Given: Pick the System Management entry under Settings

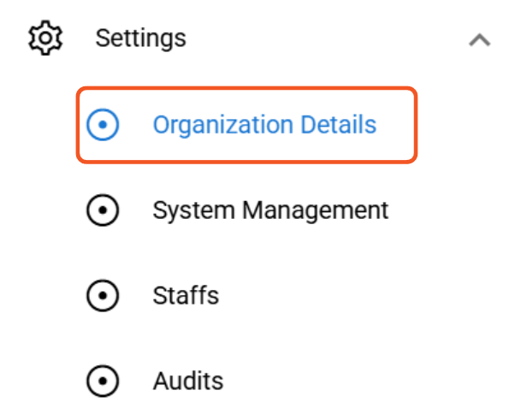Looking at the screenshot, I should pos(270,210).
